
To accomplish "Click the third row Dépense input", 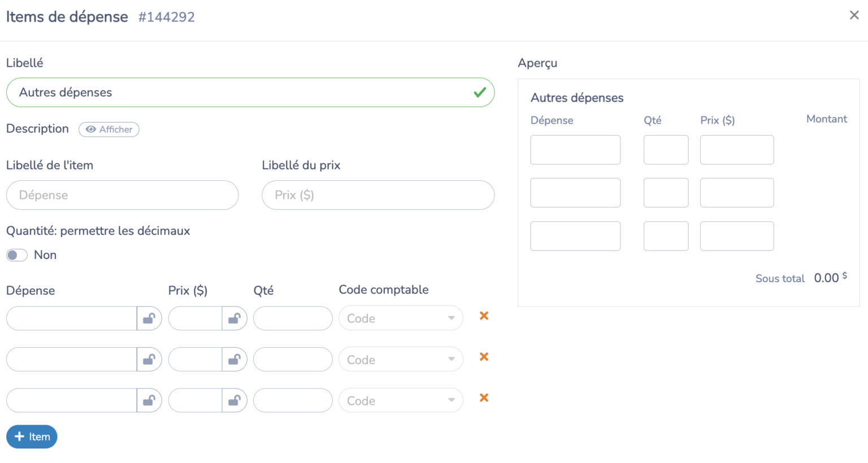I will point(72,400).
